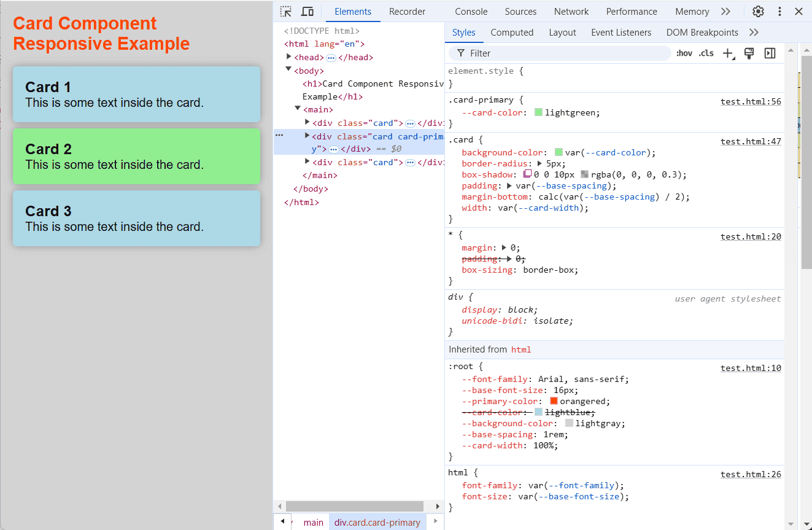Click the --card-color variable link in background-color

pyautogui.click(x=616, y=152)
